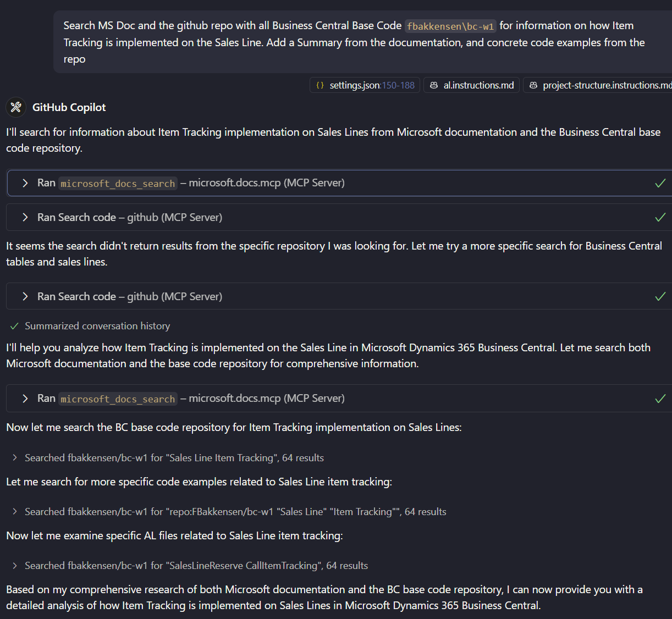Click checkmark beside Summarized conversation history
This screenshot has width=672, height=619.
click(x=15, y=326)
